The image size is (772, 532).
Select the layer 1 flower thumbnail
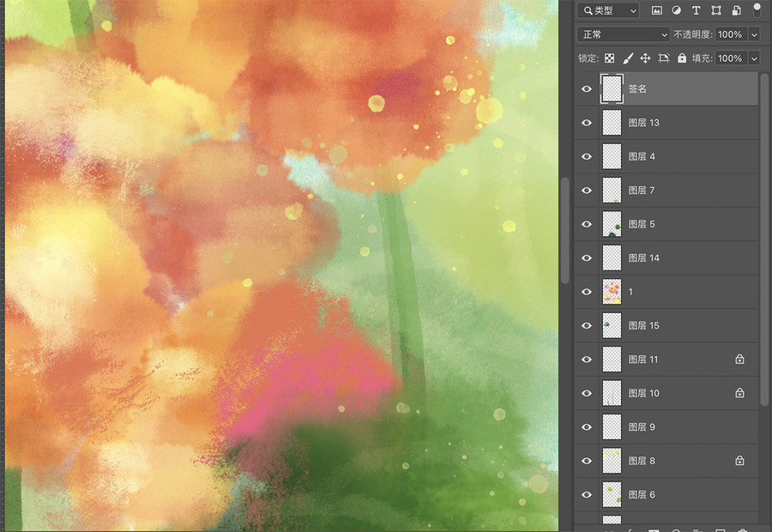pos(612,292)
